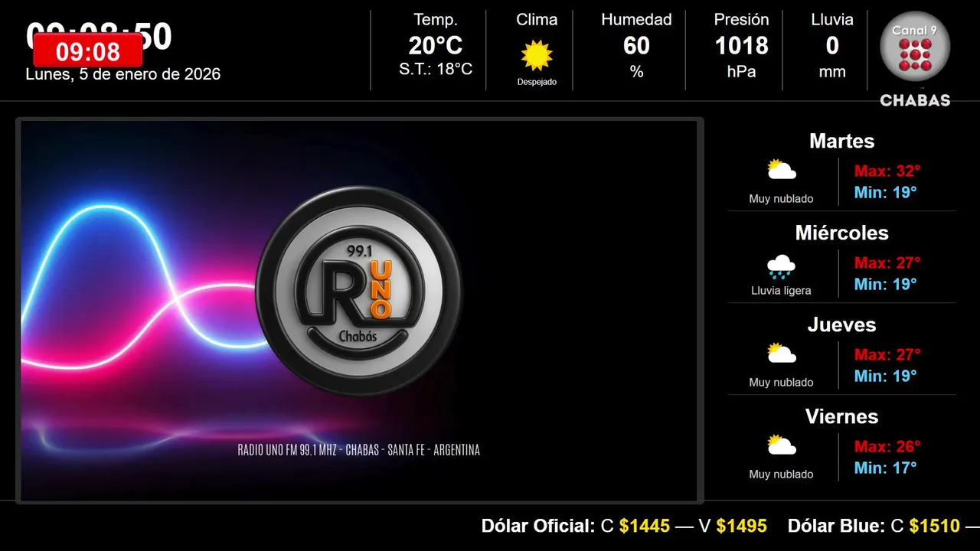
Task: Click Viernes Min: 17° value
Action: pos(885,468)
